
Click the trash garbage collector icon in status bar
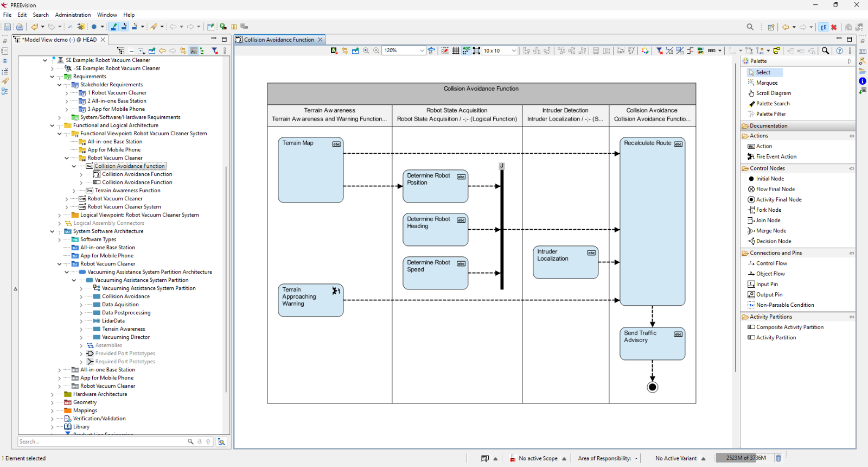778,458
